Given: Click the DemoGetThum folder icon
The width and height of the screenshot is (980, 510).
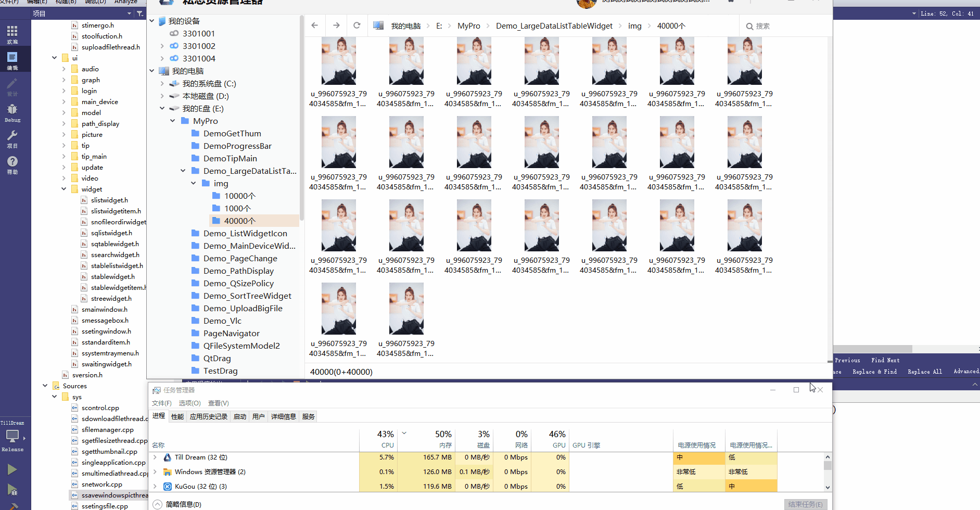Looking at the screenshot, I should coord(196,133).
